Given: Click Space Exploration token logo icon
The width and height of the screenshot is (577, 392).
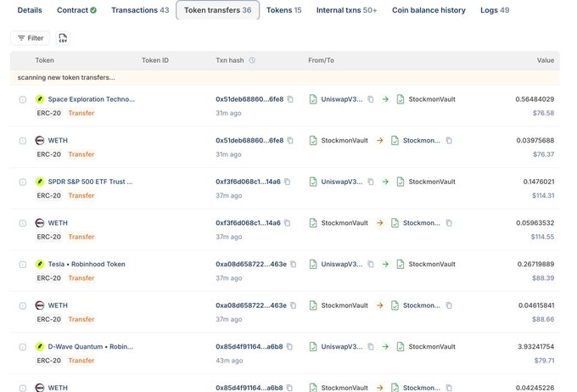Looking at the screenshot, I should coord(40,99).
